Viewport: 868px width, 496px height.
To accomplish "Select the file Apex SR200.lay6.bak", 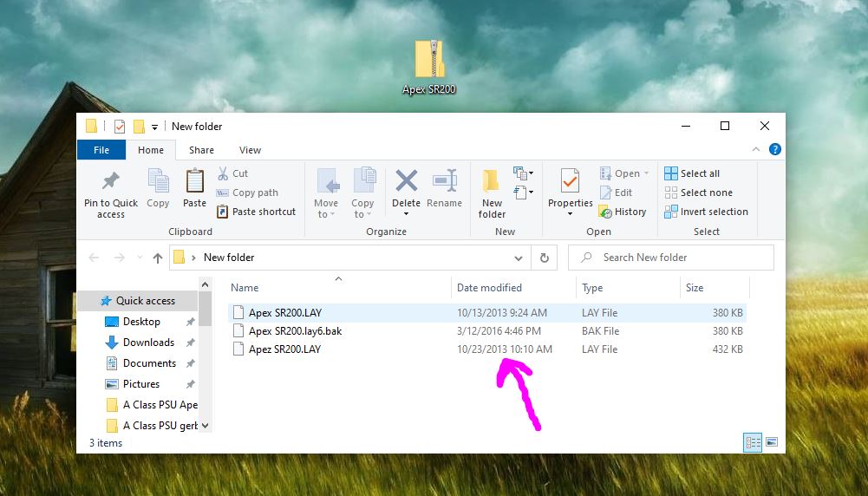I will coord(295,331).
